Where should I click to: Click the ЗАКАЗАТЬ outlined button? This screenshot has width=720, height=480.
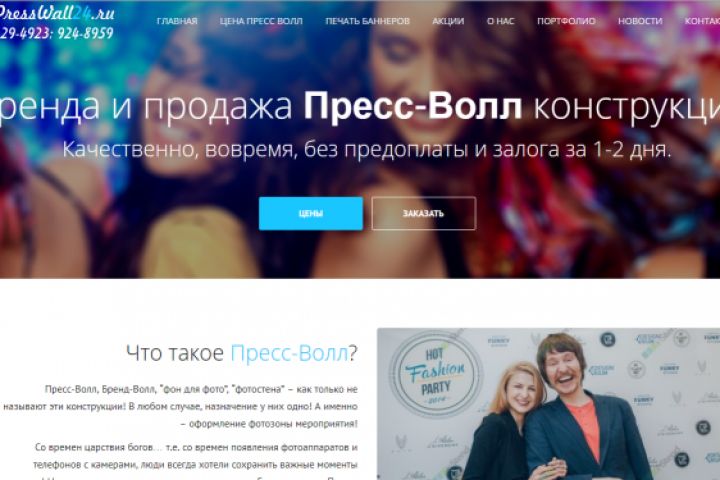pyautogui.click(x=424, y=214)
